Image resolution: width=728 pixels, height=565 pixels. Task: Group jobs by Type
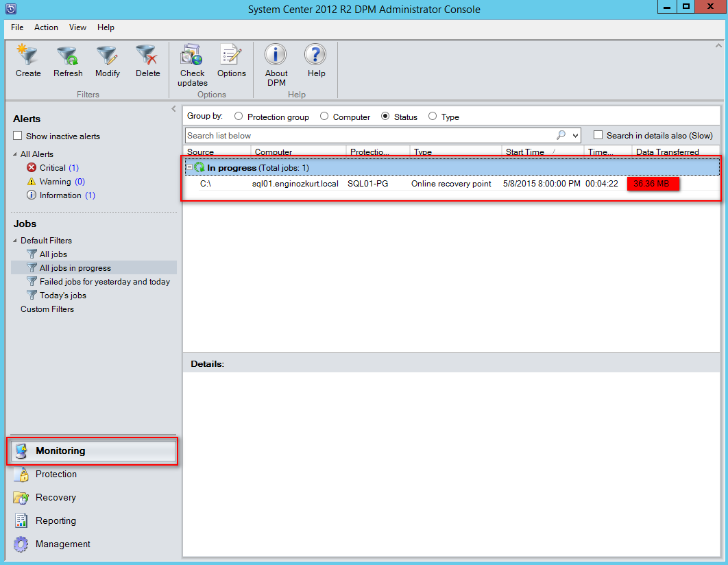point(433,116)
